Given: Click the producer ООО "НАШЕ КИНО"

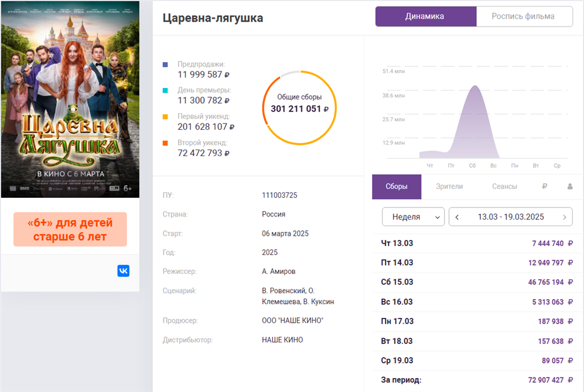Looking at the screenshot, I should tap(293, 320).
